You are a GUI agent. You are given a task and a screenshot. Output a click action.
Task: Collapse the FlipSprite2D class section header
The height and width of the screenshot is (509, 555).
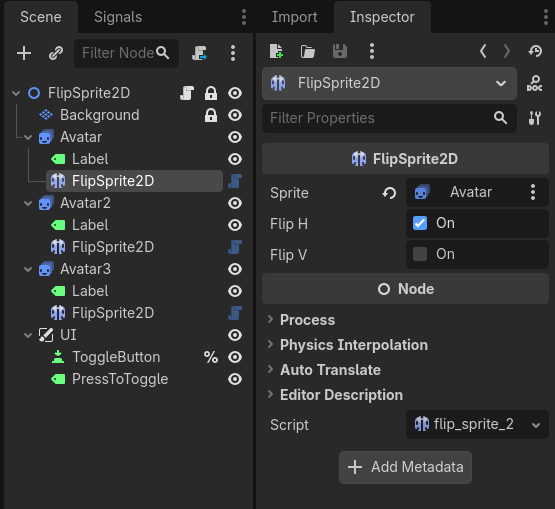(x=405, y=159)
